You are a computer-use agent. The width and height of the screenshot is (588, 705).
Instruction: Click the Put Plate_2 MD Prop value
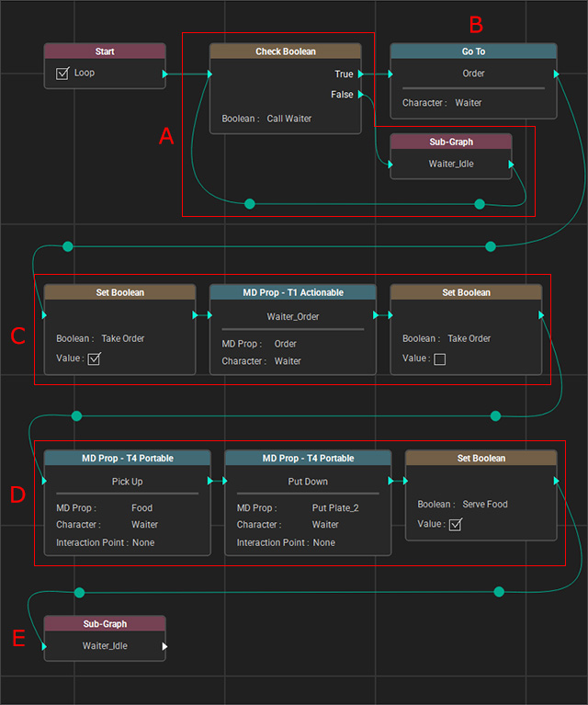[335, 508]
